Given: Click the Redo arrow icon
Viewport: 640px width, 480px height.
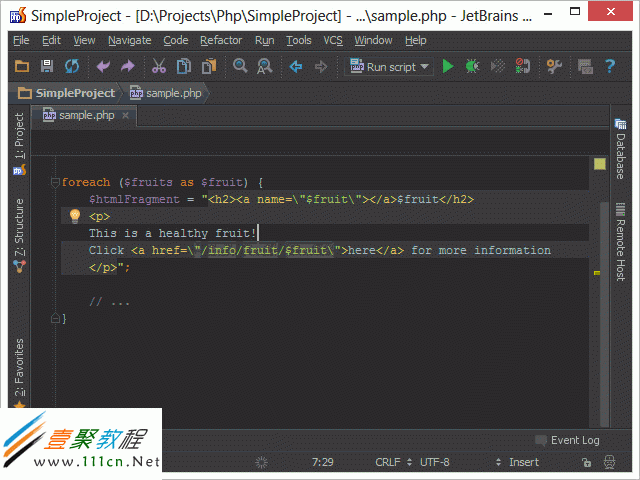Looking at the screenshot, I should [x=128, y=66].
